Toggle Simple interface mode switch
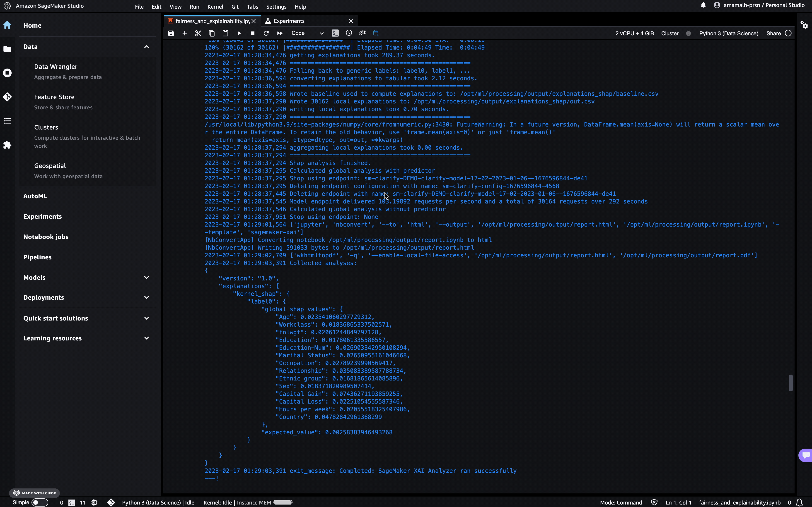The width and height of the screenshot is (812, 507). 40,502
